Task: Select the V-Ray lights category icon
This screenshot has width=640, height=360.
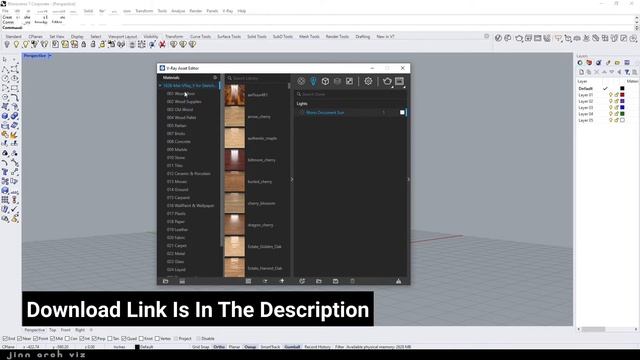Action: pyautogui.click(x=313, y=81)
